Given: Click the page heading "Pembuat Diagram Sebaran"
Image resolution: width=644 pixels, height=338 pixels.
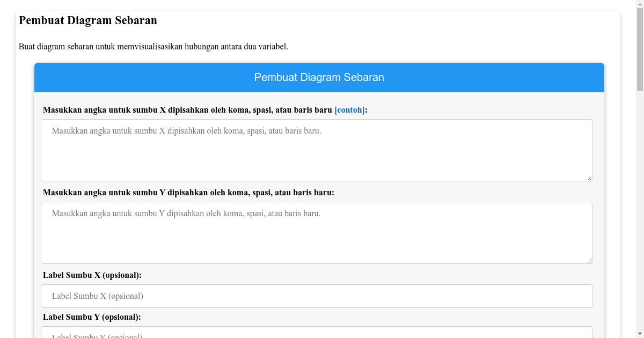Looking at the screenshot, I should 88,20.
